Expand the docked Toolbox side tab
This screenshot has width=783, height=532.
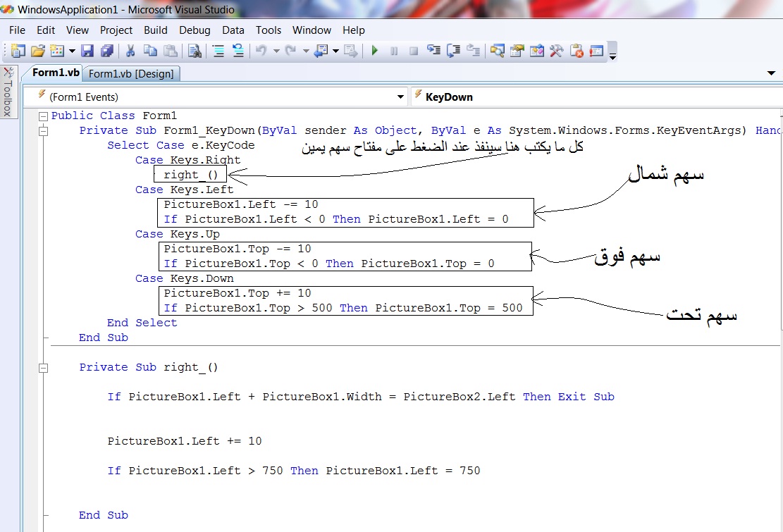click(x=8, y=92)
